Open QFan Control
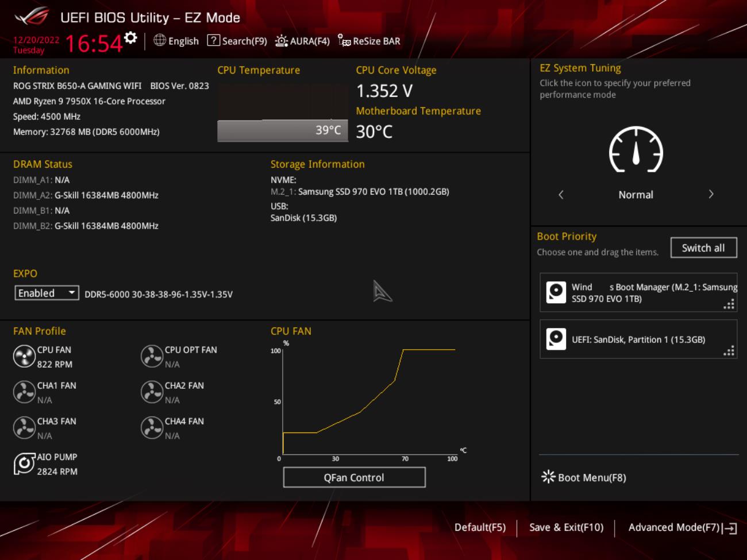The image size is (747, 560). (354, 477)
